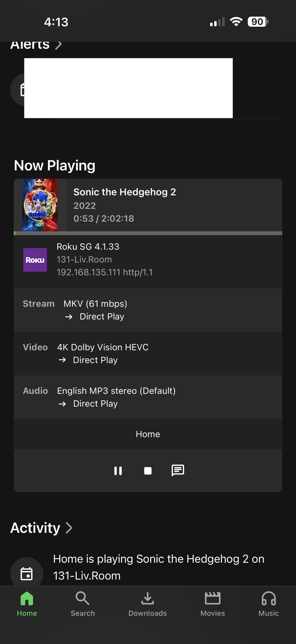Select the Stream MKV Direct Play row
Screen dimensions: 296x644
pos(148,310)
